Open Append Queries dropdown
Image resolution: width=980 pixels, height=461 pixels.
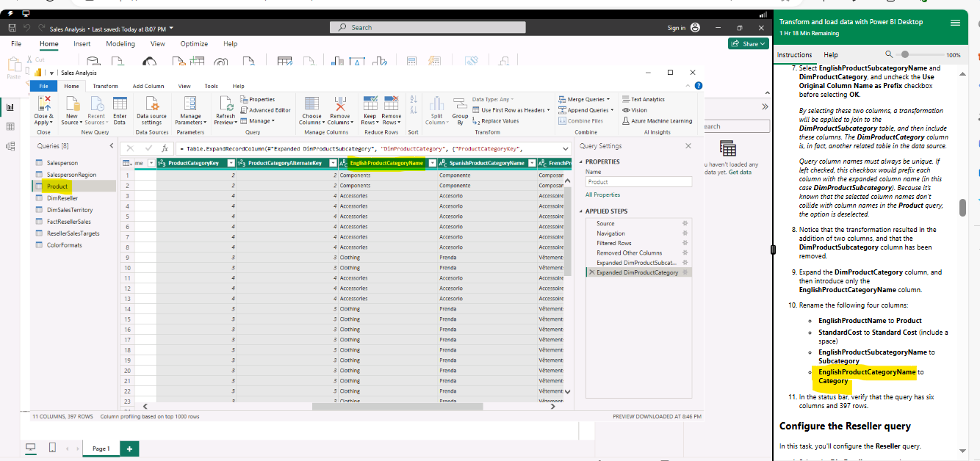coord(585,110)
